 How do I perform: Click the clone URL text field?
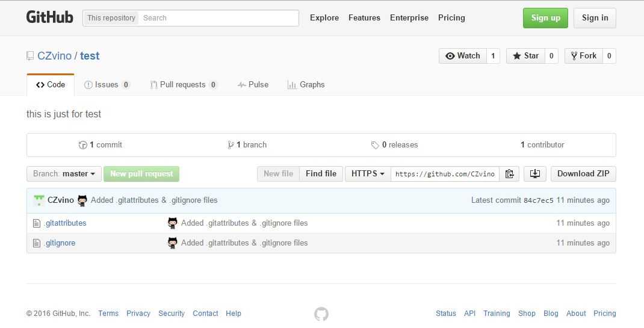coord(445,174)
